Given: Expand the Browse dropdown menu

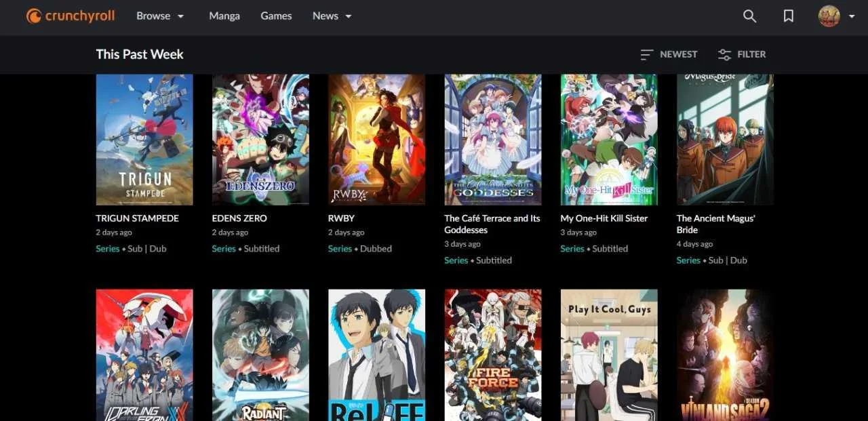Looking at the screenshot, I should (x=160, y=16).
